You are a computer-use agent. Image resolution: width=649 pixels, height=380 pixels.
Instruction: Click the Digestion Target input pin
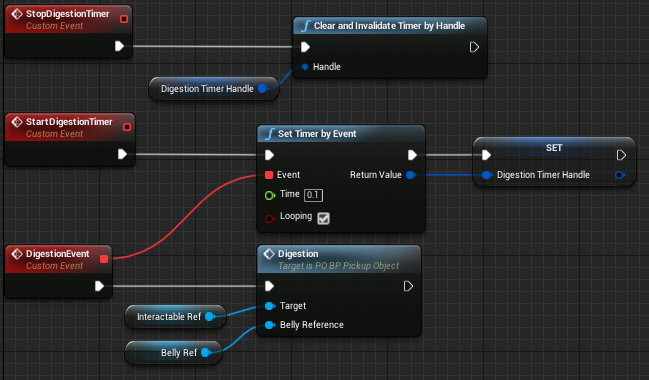[x=269, y=306]
